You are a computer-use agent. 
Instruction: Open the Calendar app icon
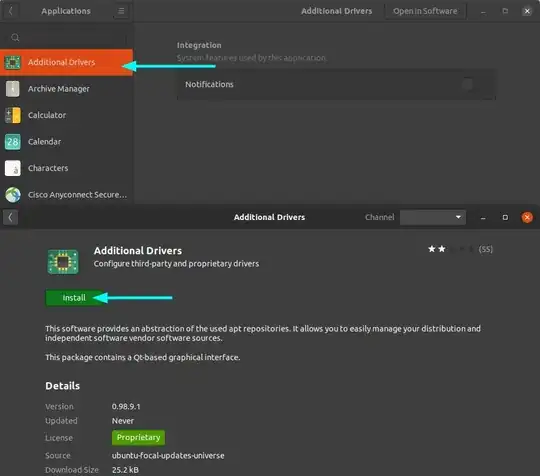click(13, 142)
